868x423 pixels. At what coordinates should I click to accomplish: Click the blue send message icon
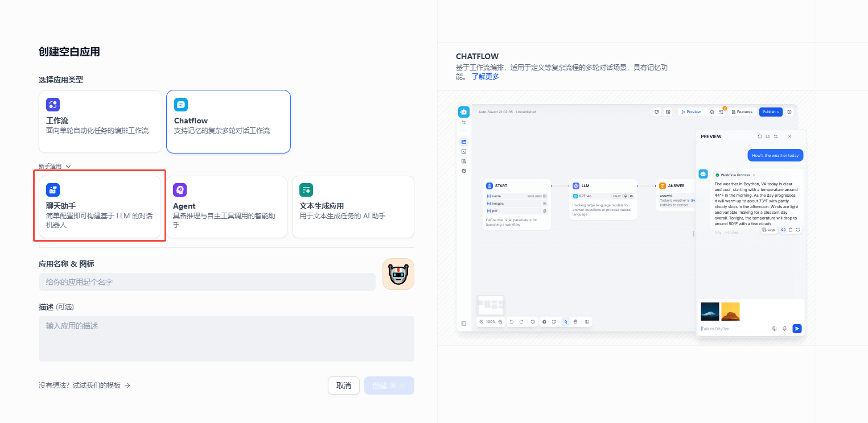coord(797,329)
